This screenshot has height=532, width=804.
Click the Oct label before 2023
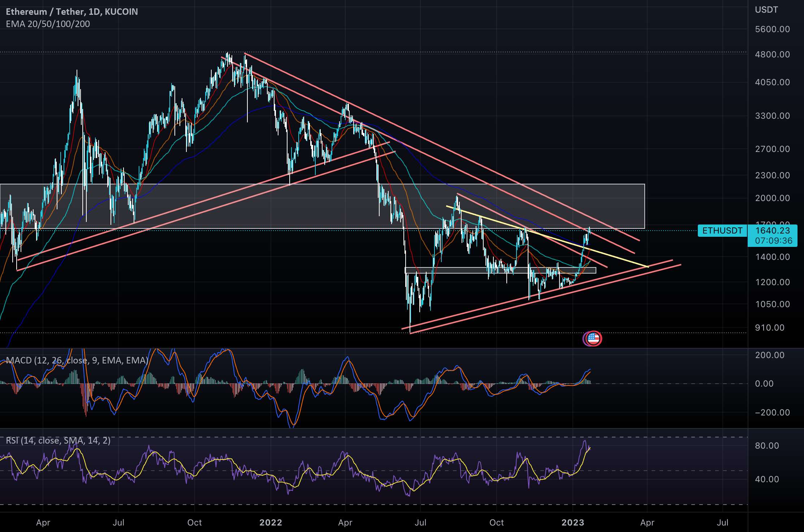click(x=496, y=523)
